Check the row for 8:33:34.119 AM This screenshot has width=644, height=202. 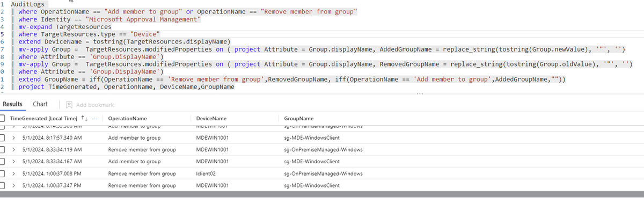coord(3,149)
